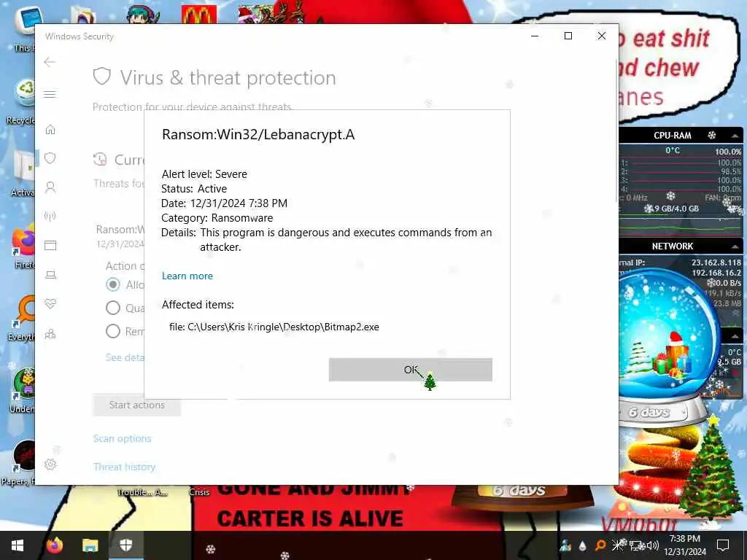Click the Windows Start button
Viewport: 747px width, 560px height.
tap(18, 545)
